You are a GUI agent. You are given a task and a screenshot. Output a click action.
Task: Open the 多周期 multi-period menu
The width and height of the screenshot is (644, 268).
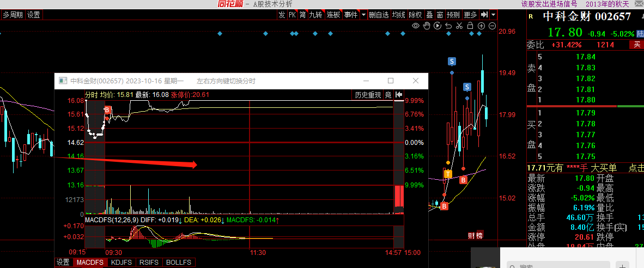[x=13, y=15]
